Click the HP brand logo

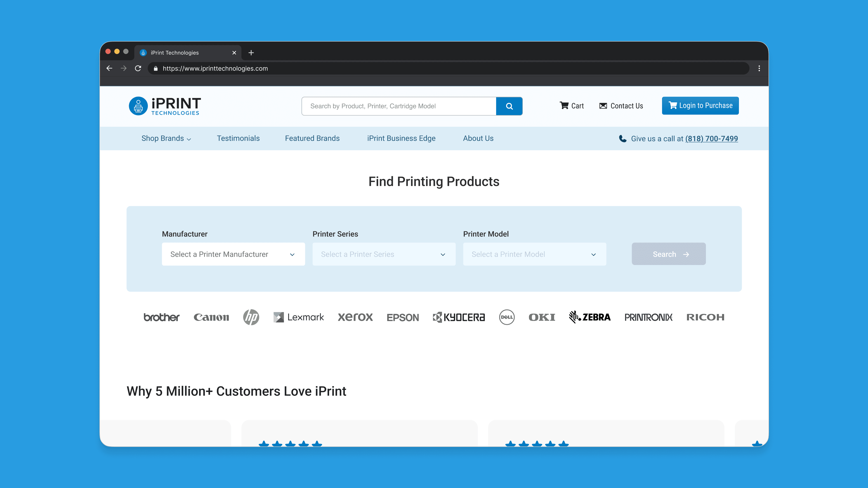[251, 317]
